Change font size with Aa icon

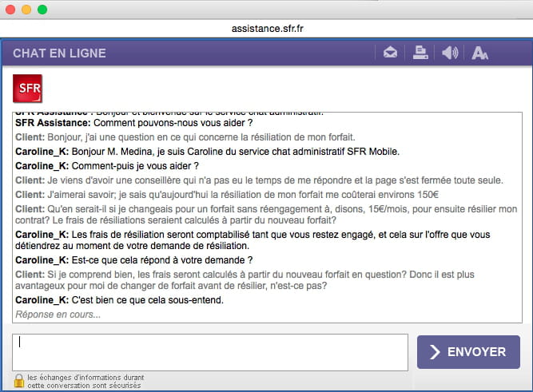coord(479,53)
